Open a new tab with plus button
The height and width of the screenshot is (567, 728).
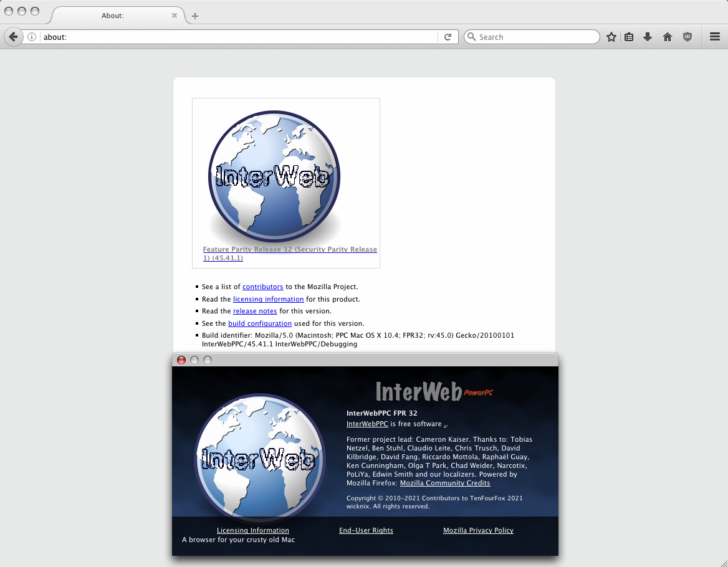pyautogui.click(x=195, y=16)
